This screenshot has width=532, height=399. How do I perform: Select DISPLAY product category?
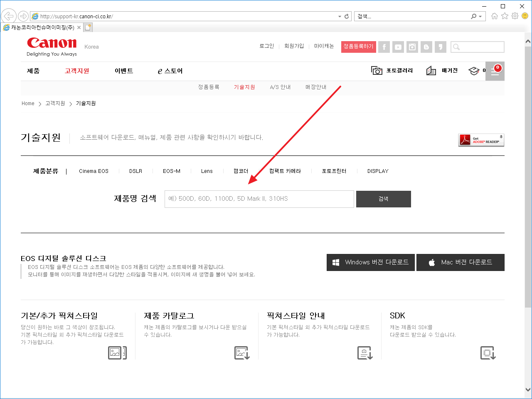point(378,171)
